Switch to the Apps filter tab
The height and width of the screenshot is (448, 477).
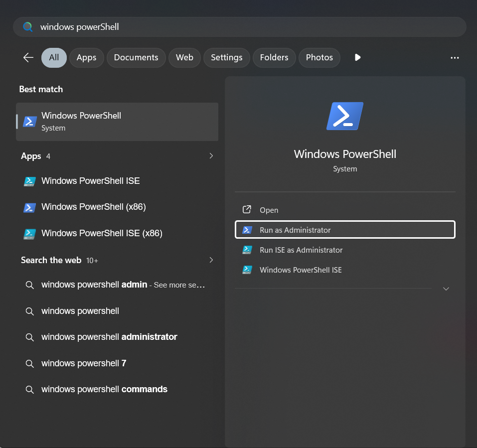(x=86, y=57)
